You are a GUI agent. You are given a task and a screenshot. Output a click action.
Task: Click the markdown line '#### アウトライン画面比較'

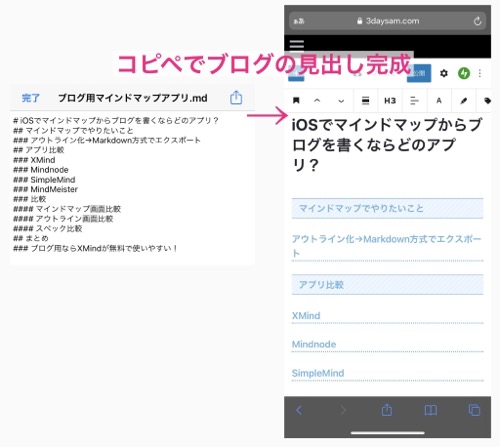(x=63, y=219)
